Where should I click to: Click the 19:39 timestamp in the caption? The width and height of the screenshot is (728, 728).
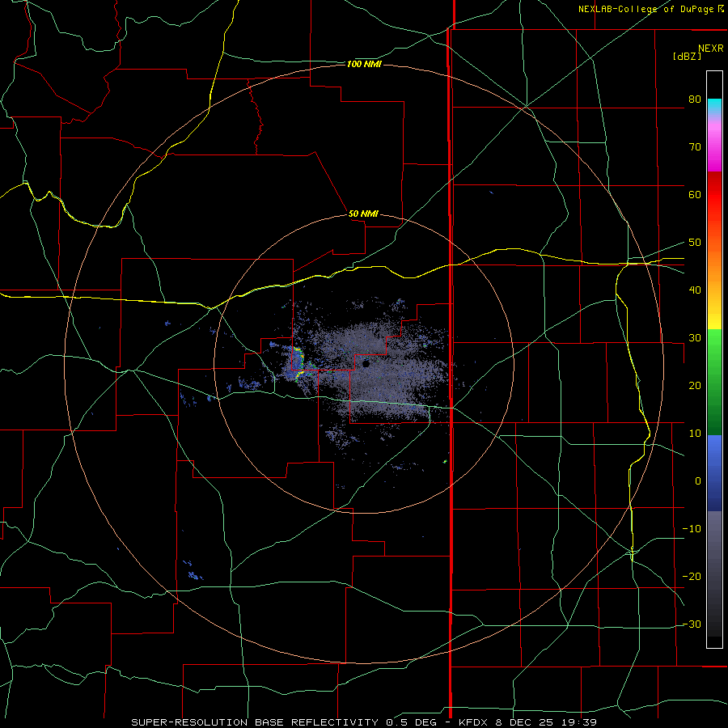[580, 722]
